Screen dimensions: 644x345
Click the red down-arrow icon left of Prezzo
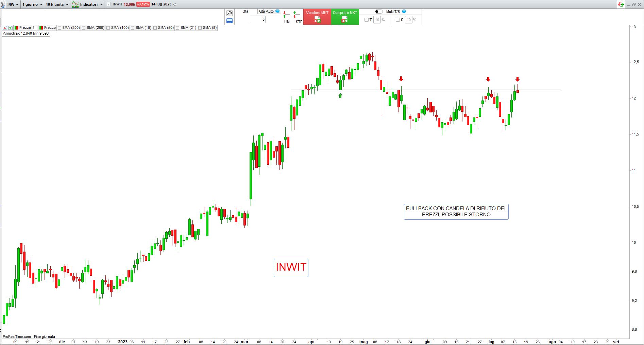pyautogui.click(x=5, y=28)
